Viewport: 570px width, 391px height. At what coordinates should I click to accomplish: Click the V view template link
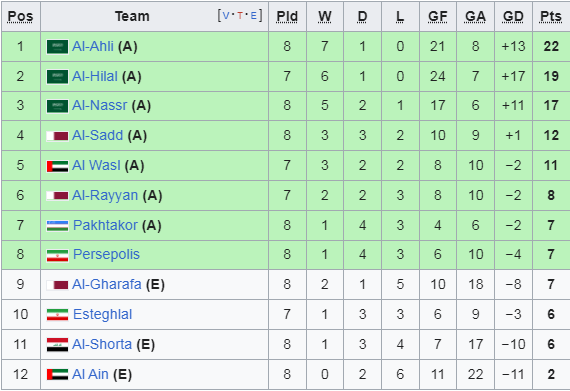226,16
